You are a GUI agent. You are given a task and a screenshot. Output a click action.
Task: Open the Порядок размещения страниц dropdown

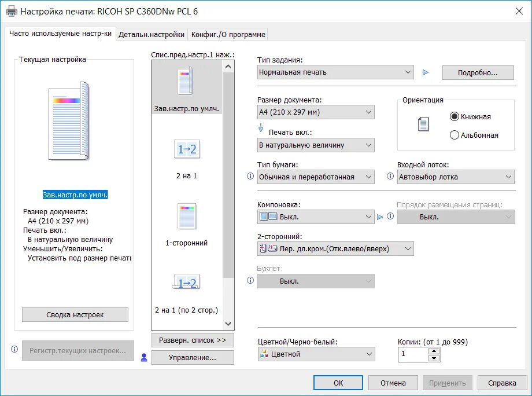tap(456, 217)
